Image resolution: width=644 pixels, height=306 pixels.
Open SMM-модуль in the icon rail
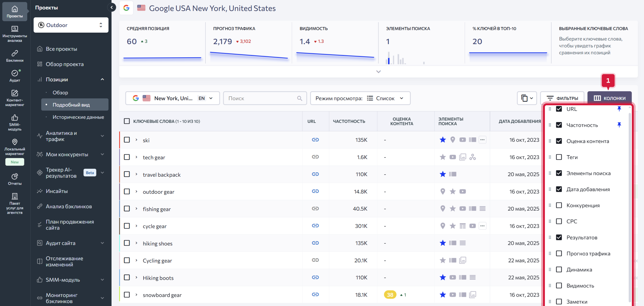tap(15, 123)
